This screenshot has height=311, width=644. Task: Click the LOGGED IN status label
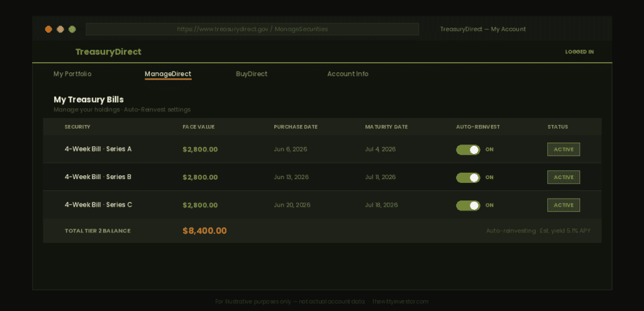click(579, 52)
